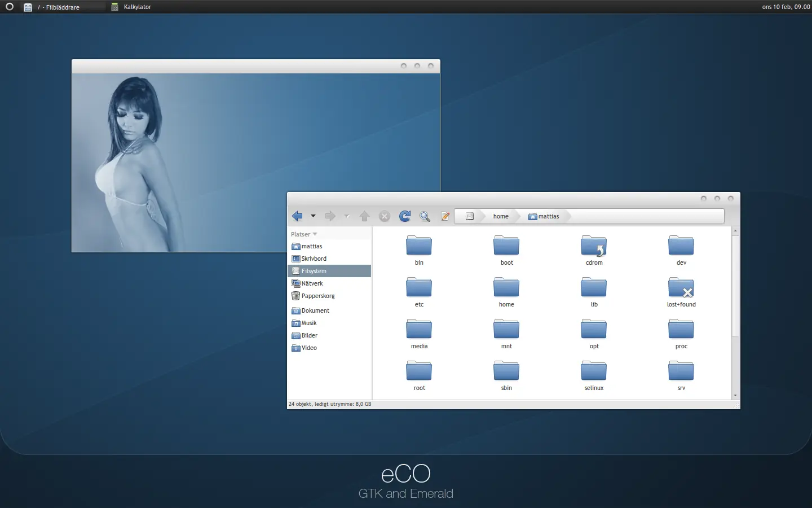Click the root filesystem path bar button

click(469, 216)
